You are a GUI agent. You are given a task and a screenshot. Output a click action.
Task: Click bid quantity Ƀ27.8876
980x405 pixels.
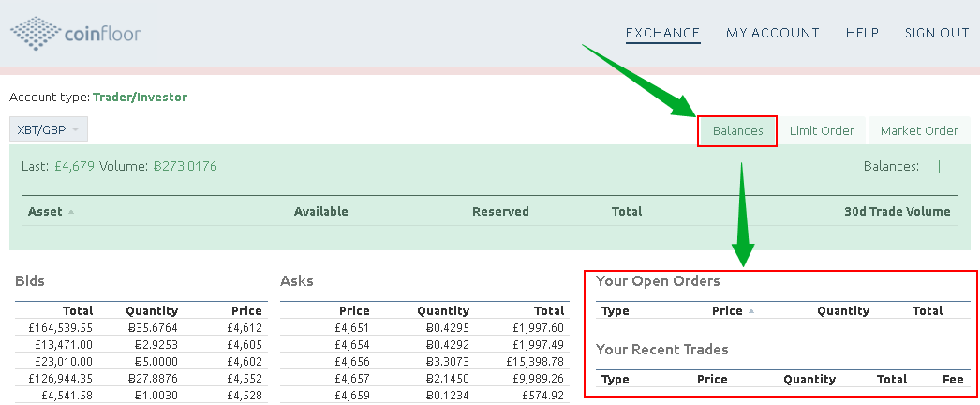[152, 378]
